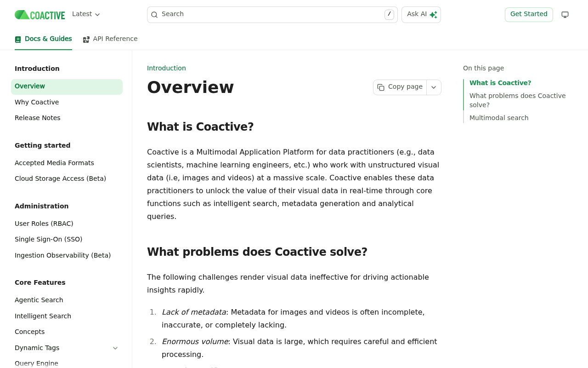
Task: Click the Getting started section header
Action: pyautogui.click(x=43, y=146)
